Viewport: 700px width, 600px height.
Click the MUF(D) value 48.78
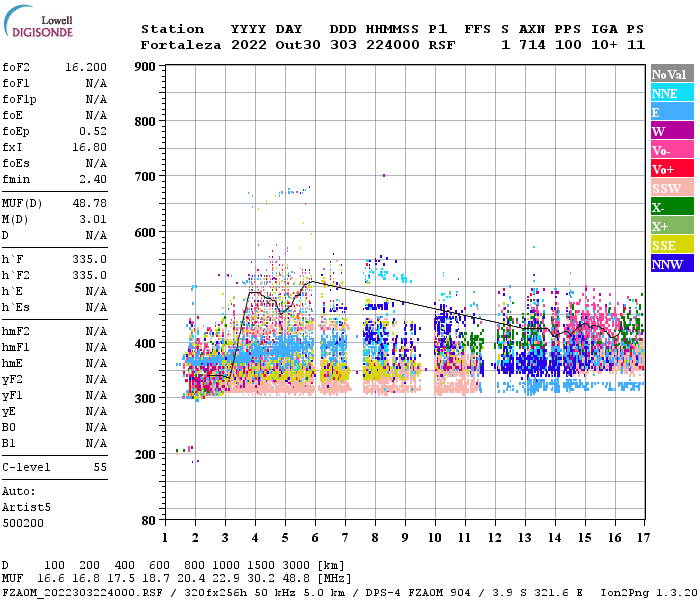[x=89, y=204]
